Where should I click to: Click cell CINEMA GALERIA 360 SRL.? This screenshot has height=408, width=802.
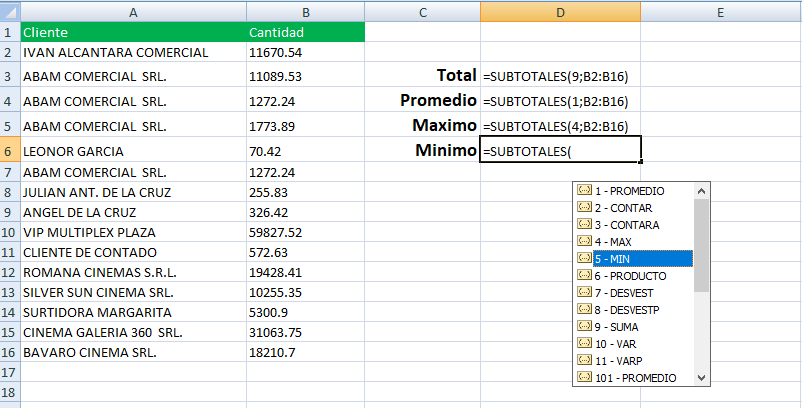pos(133,332)
